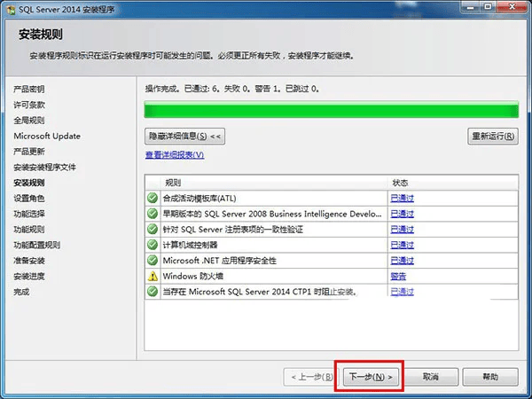
Task: Click rule text Windows 防火墙
Action: tap(193, 276)
